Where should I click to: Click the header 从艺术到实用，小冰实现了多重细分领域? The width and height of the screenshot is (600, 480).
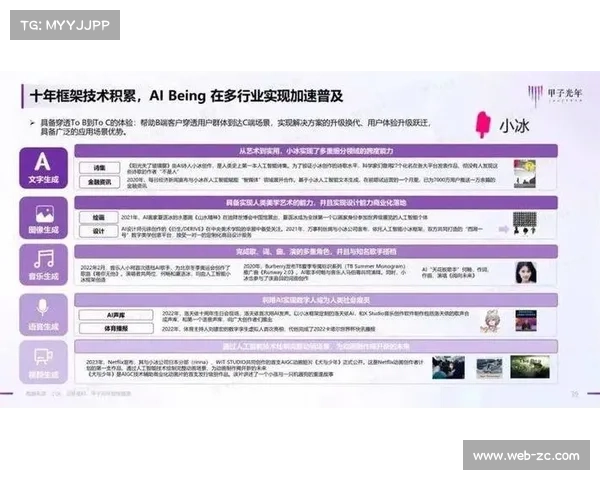[316, 151]
